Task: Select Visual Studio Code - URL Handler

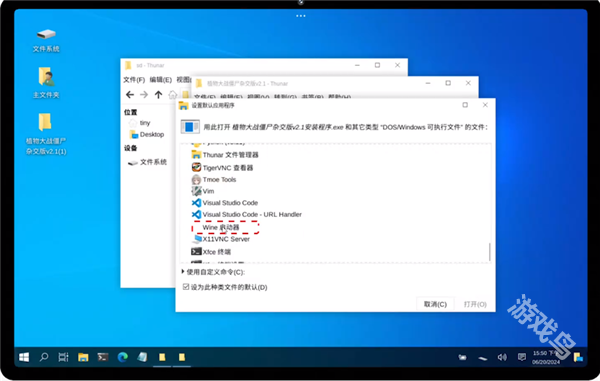Action: [x=246, y=214]
